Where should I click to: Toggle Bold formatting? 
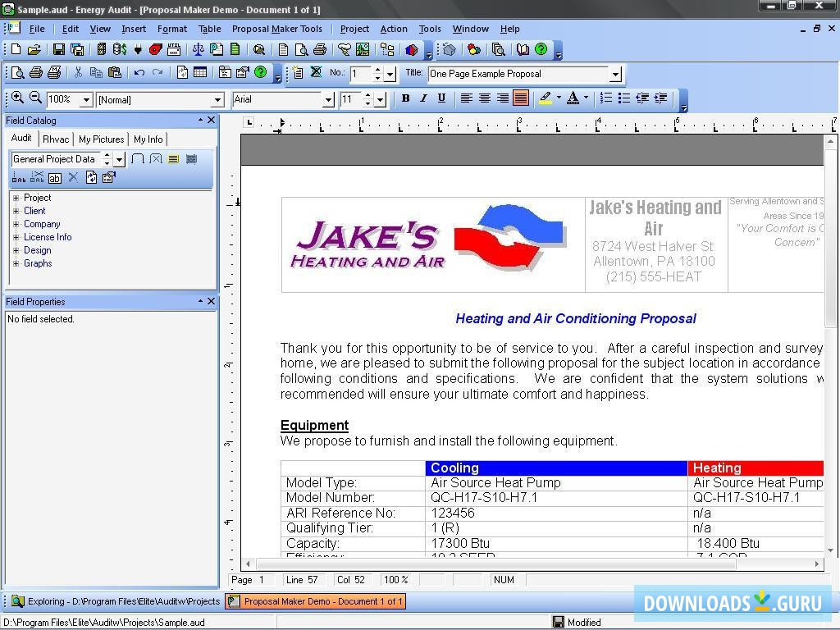[405, 98]
